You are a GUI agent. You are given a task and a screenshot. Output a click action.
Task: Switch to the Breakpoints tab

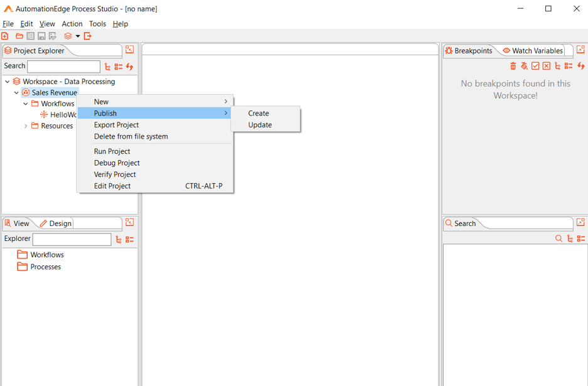(x=468, y=51)
